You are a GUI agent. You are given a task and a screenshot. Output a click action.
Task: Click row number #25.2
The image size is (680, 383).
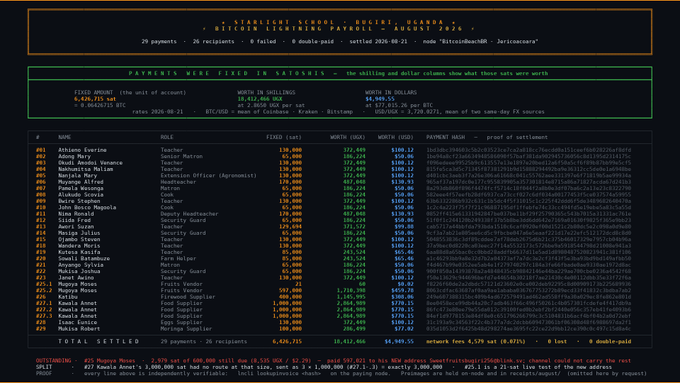[44, 290]
